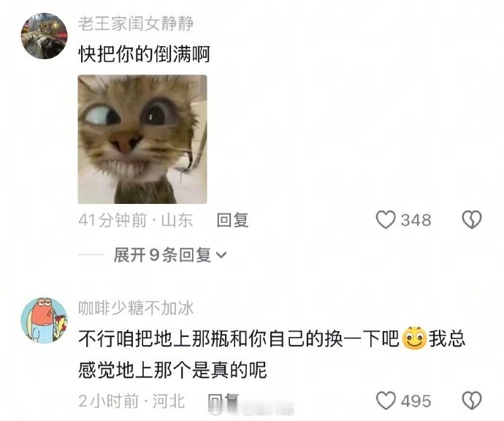
Task: Open username 老王家闺女静静 profile
Action: click(136, 23)
